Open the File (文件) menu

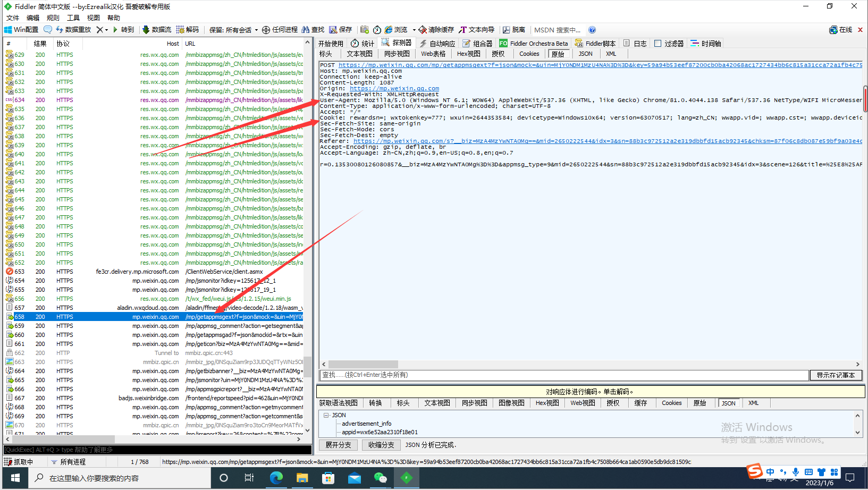(13, 18)
